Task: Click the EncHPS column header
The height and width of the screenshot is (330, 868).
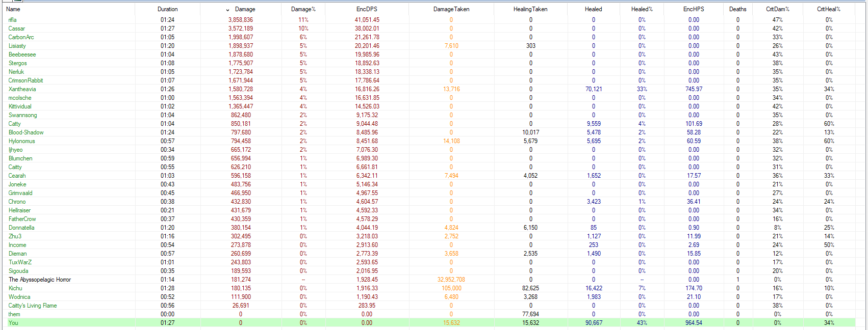Action: tap(694, 9)
